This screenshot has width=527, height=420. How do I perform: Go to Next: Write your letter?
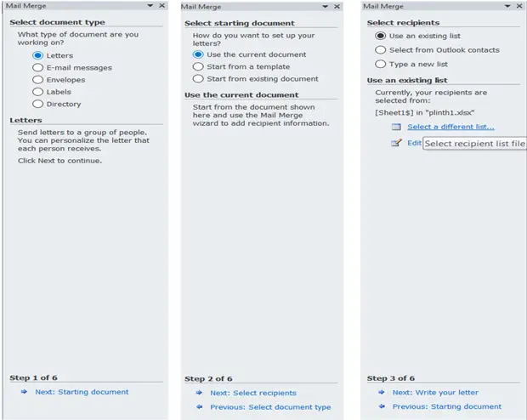point(435,393)
